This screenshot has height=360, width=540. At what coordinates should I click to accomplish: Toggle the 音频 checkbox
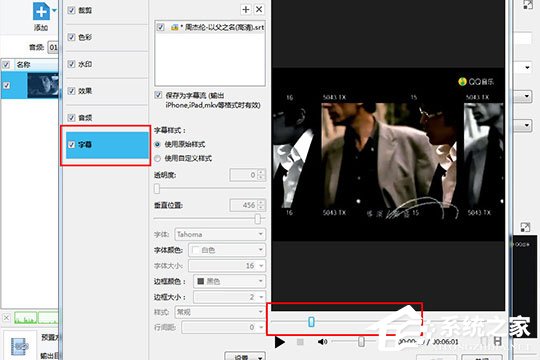coord(71,118)
